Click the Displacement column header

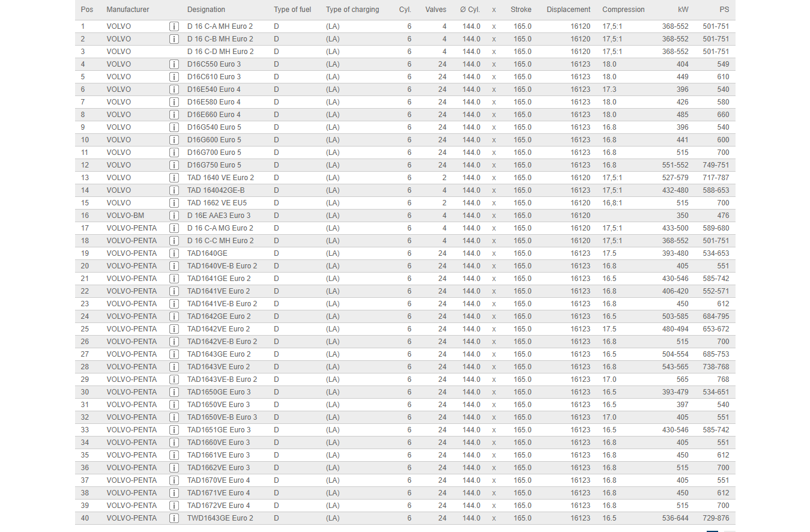(568, 10)
